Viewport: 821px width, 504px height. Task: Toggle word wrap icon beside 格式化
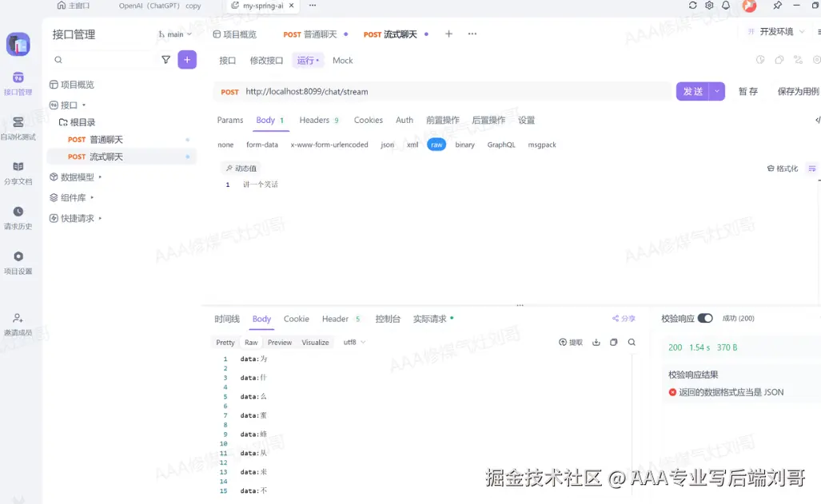coord(812,169)
